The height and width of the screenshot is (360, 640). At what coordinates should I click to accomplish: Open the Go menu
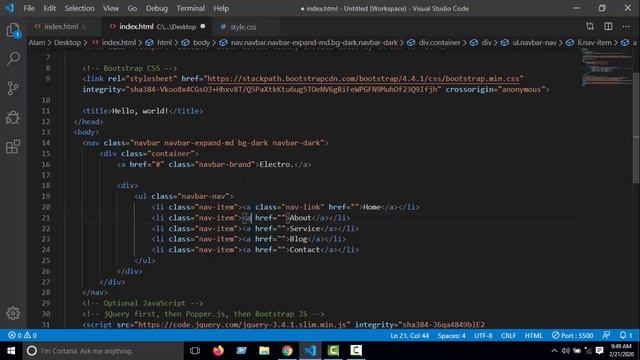[132, 8]
